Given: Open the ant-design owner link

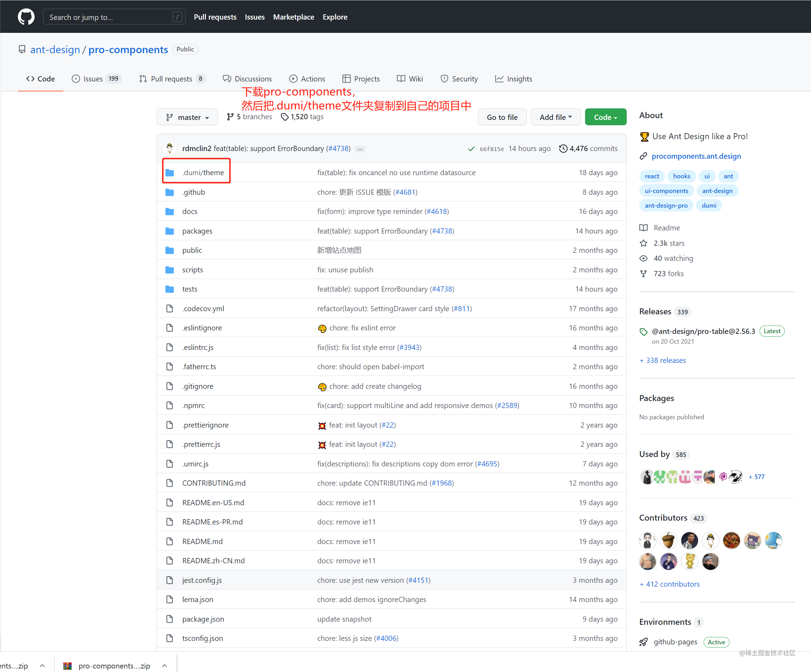Looking at the screenshot, I should click(x=55, y=49).
